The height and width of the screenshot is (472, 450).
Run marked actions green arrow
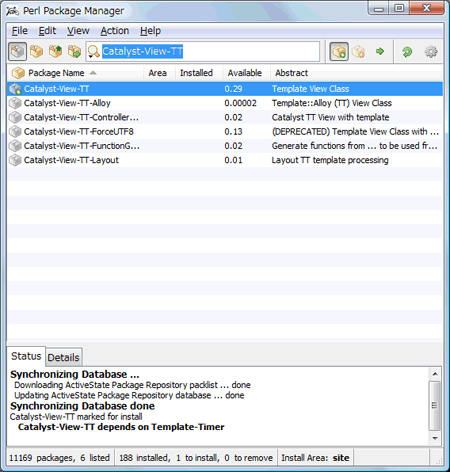click(x=380, y=51)
